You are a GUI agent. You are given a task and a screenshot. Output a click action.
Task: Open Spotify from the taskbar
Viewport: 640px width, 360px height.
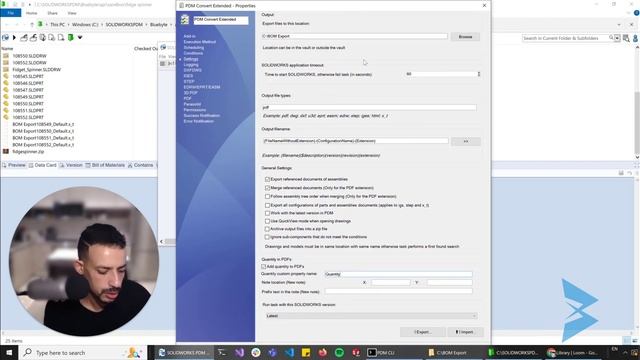click(339, 352)
